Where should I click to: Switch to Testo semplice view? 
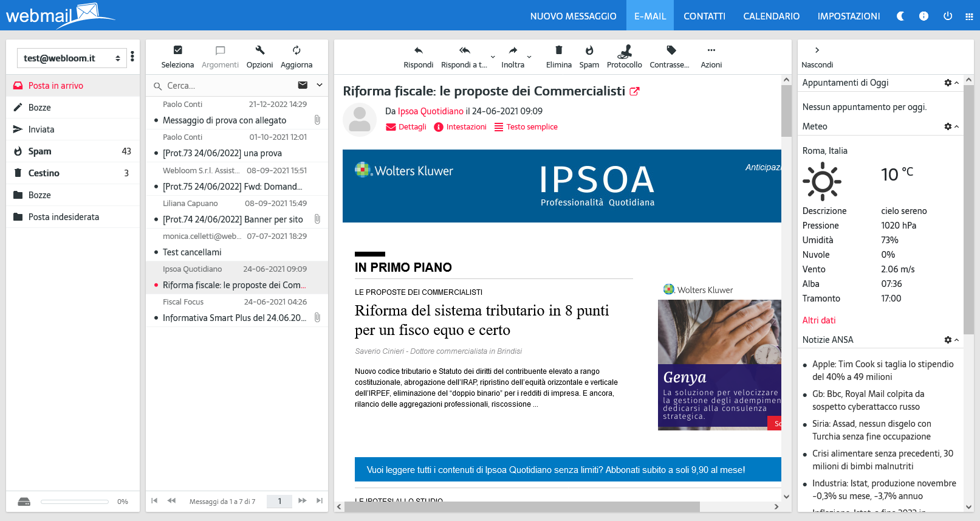click(526, 127)
